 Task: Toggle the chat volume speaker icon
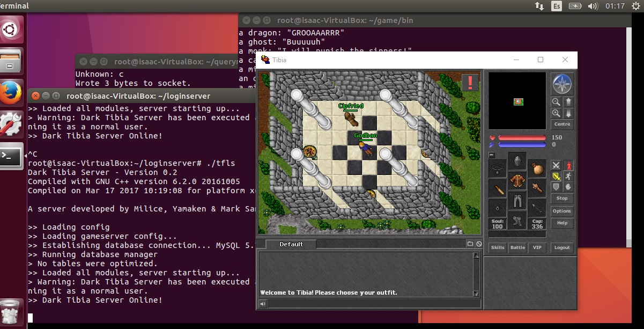click(263, 304)
